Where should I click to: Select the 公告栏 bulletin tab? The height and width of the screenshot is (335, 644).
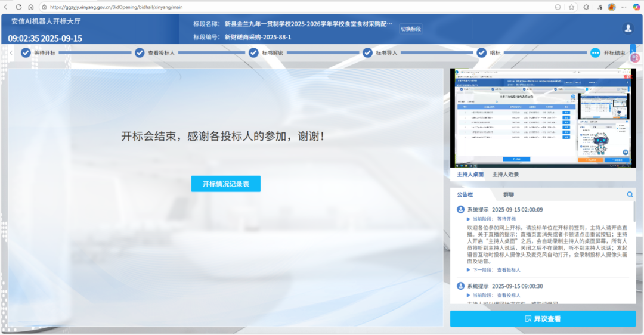click(x=465, y=194)
